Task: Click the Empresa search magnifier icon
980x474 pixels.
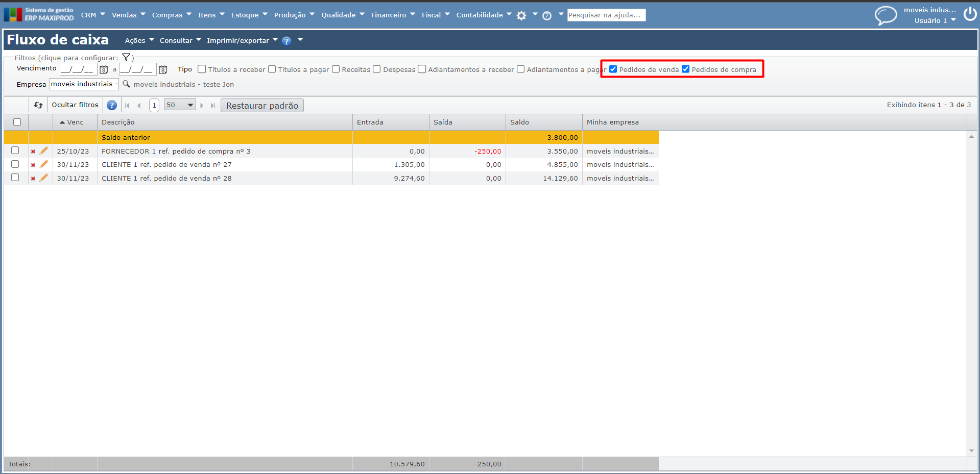Action: [126, 84]
